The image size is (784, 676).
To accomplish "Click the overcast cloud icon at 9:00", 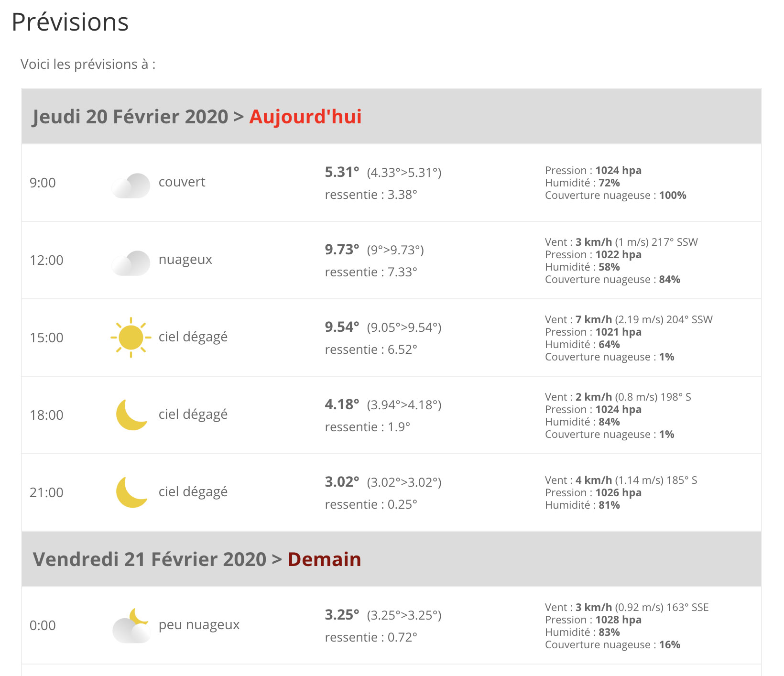I will 131,185.
